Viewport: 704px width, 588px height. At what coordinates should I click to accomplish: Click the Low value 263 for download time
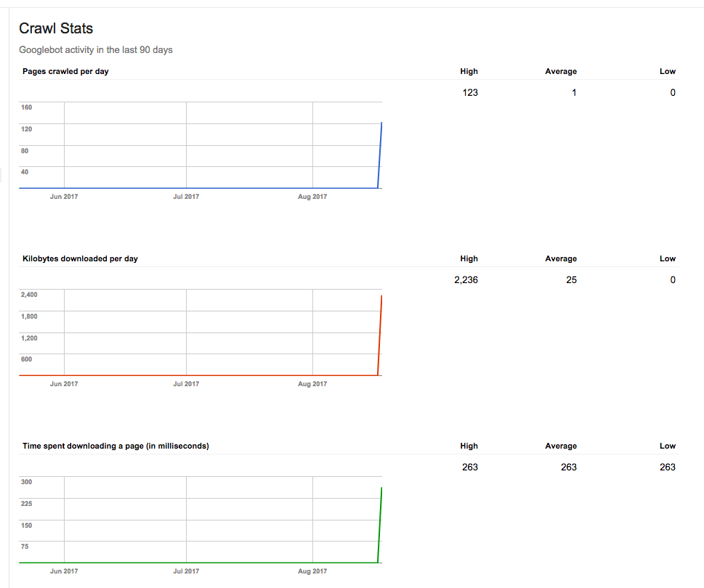click(x=668, y=467)
